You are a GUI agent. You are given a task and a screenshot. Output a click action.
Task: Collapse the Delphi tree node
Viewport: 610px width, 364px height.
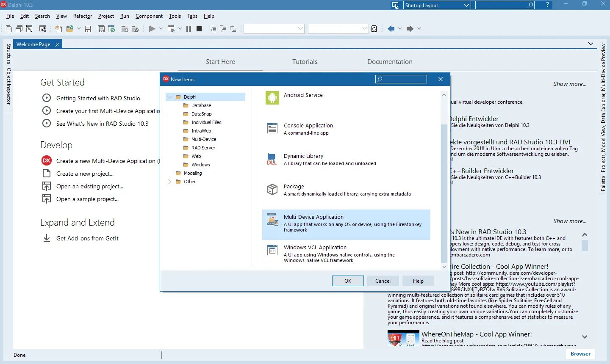point(170,97)
